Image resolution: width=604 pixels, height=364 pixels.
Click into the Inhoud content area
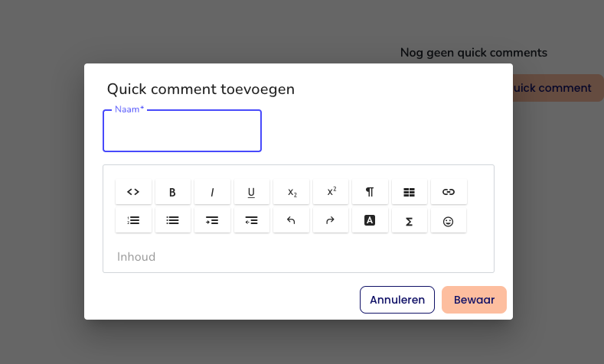click(x=299, y=257)
